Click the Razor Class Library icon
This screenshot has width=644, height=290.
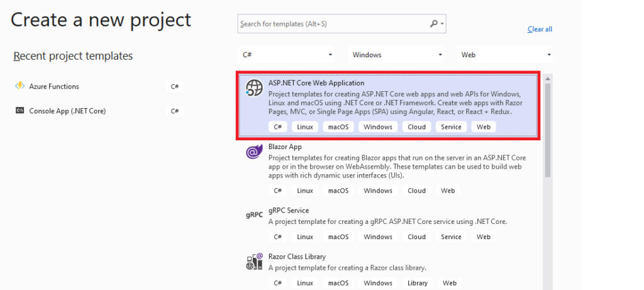coord(254,262)
